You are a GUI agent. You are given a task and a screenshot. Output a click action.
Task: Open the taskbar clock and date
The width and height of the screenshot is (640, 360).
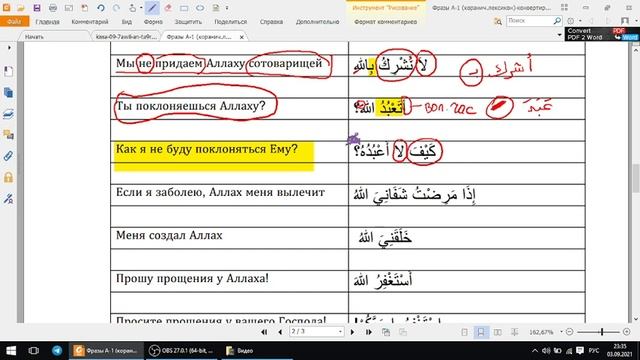620,351
